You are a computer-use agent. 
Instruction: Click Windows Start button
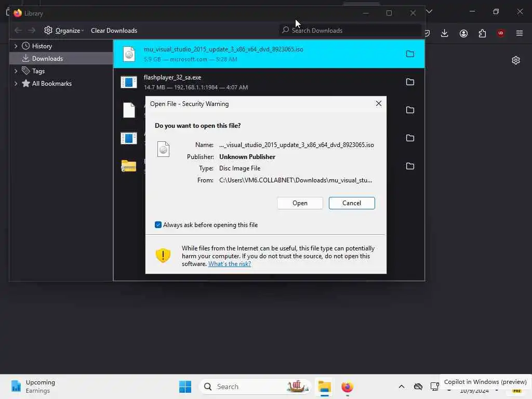[185, 387]
